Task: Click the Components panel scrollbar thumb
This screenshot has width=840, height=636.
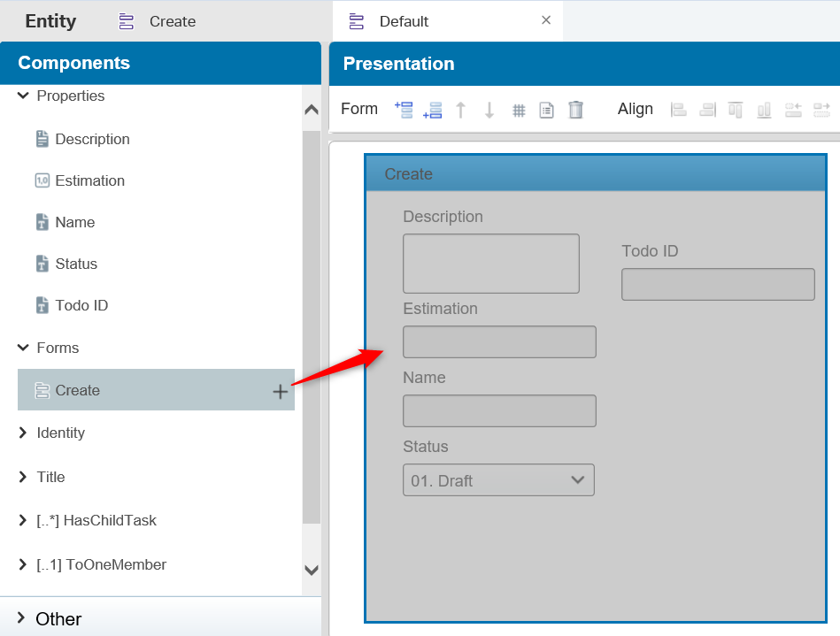Action: click(312, 326)
